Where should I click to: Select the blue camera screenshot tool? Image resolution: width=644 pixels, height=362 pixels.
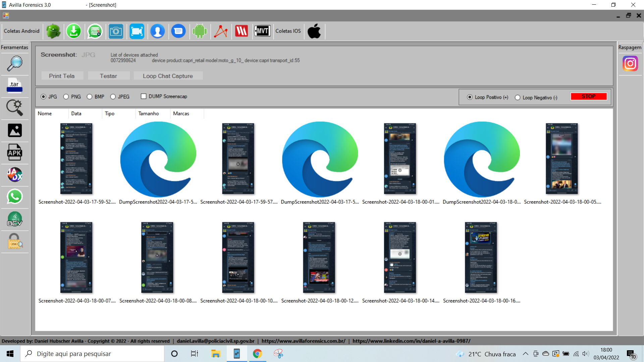116,31
